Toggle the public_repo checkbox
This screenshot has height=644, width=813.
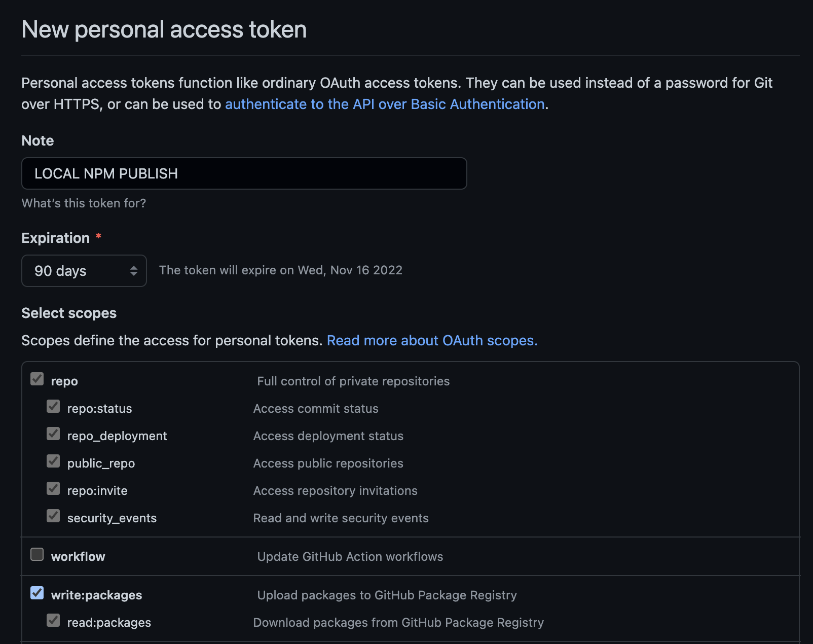click(x=53, y=461)
